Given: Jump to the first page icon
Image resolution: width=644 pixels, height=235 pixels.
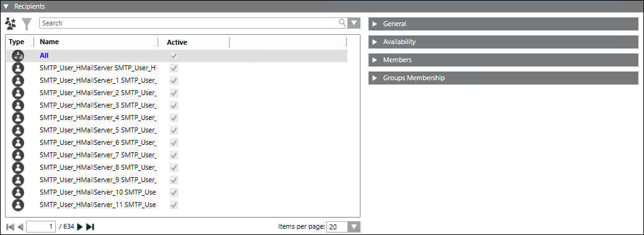Looking at the screenshot, I should (11, 227).
